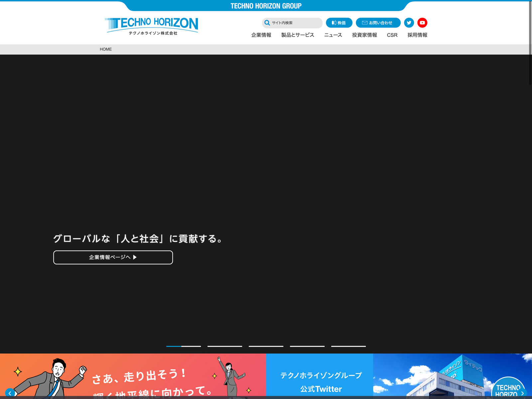532x399 pixels.
Task: Open the お問い合わせ contact button
Action: click(x=378, y=23)
